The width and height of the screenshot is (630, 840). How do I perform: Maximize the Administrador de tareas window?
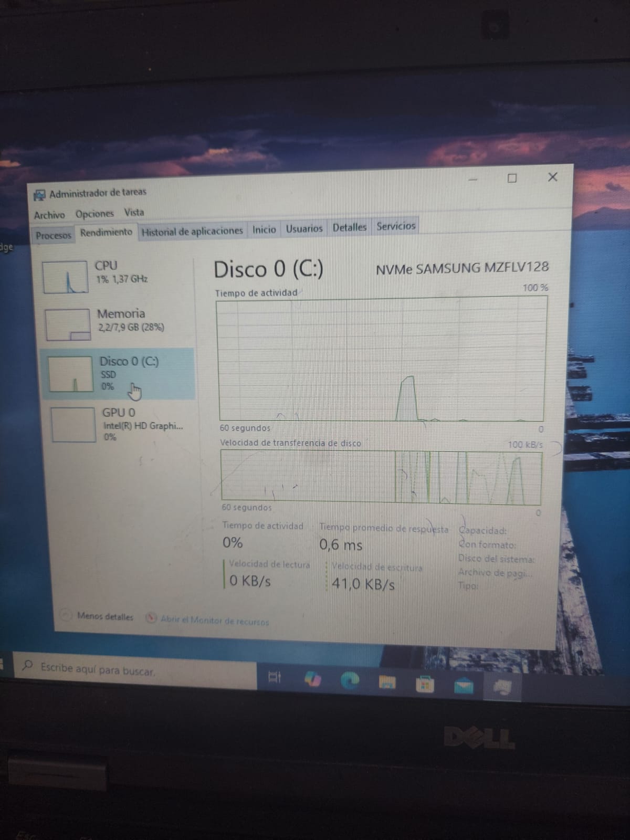[x=512, y=178]
